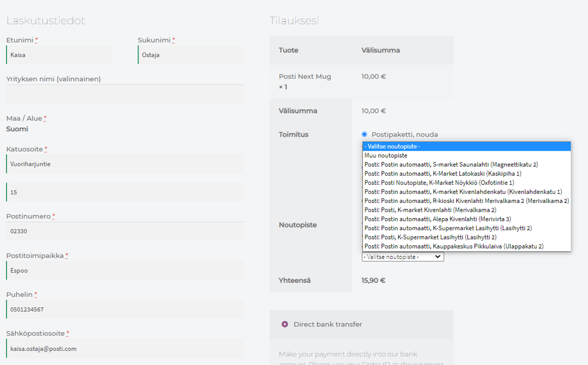The width and height of the screenshot is (588, 365).
Task: Click the total amount '15,90 €'
Action: click(374, 280)
